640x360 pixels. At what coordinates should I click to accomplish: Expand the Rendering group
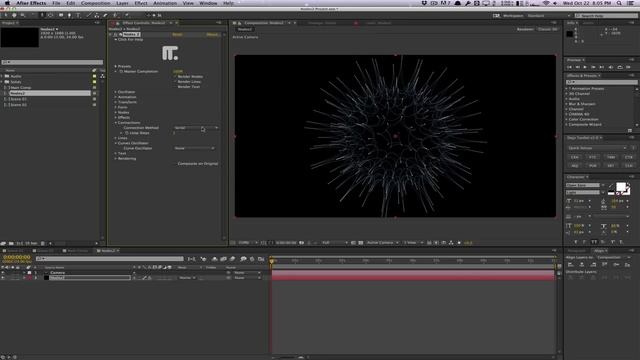point(116,158)
